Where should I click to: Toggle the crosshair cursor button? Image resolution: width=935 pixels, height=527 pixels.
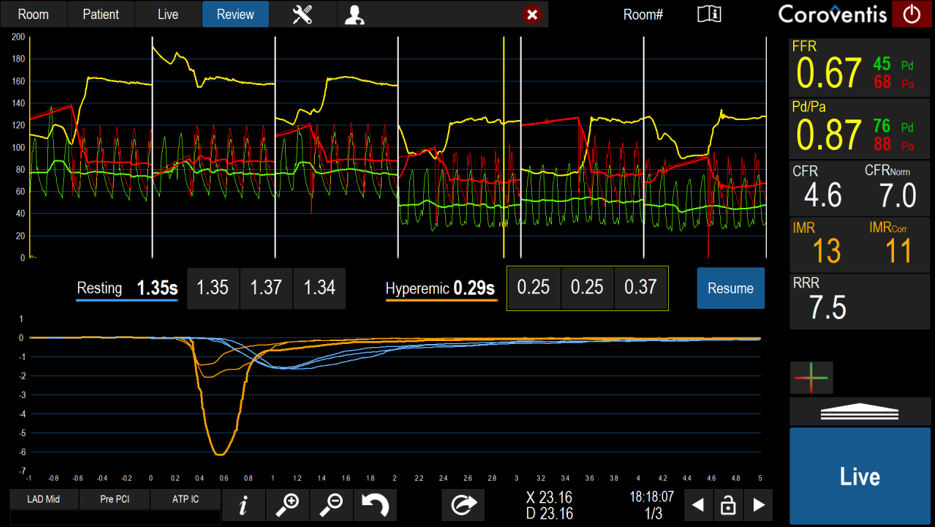(x=811, y=378)
